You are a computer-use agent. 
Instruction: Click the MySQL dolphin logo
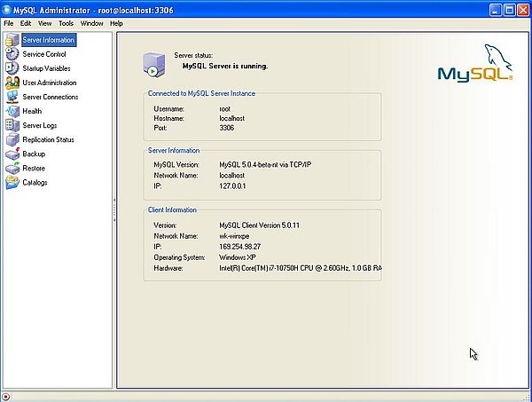pyautogui.click(x=475, y=63)
